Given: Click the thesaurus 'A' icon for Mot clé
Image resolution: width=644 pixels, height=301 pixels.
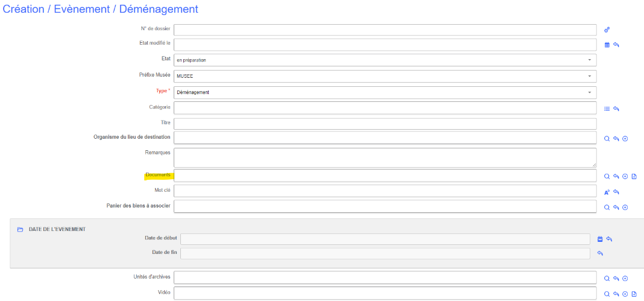Looking at the screenshot, I should (x=607, y=192).
